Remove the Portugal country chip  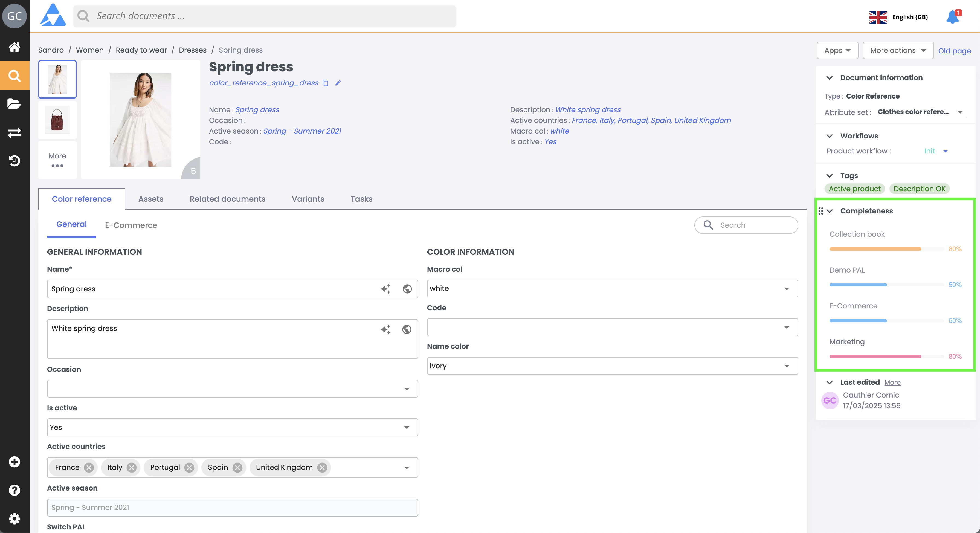[x=189, y=468]
